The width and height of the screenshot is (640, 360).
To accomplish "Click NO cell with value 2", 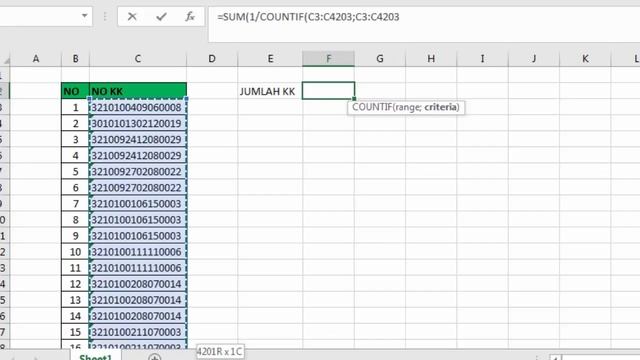I will 76,123.
